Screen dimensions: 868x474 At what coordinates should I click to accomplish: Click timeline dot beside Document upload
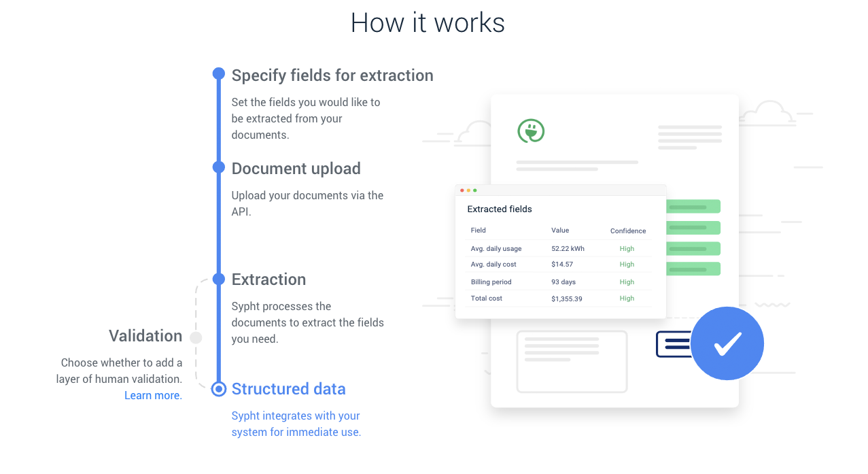(x=218, y=167)
